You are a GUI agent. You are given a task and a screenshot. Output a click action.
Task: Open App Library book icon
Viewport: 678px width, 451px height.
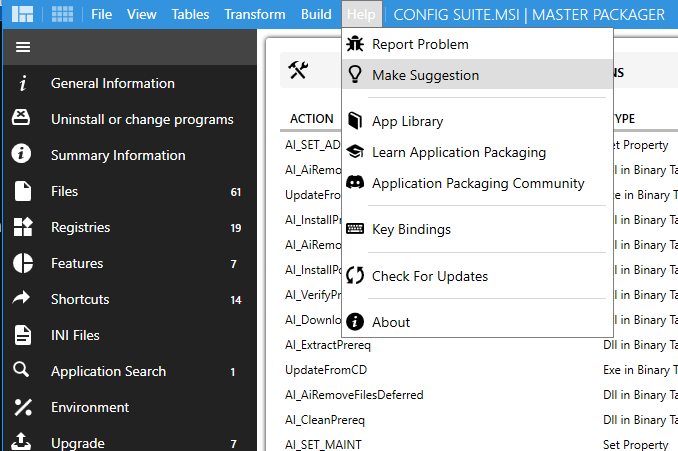(355, 121)
